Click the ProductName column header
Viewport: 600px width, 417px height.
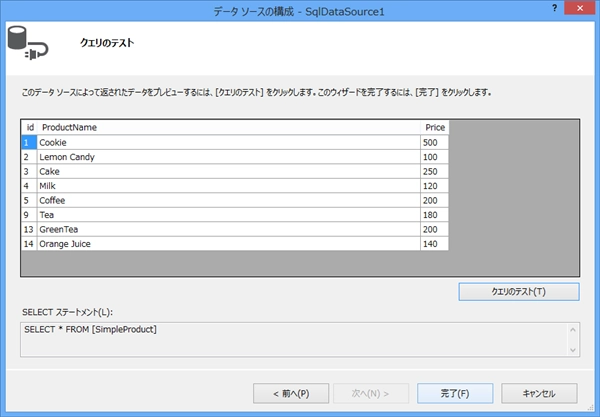(229, 127)
